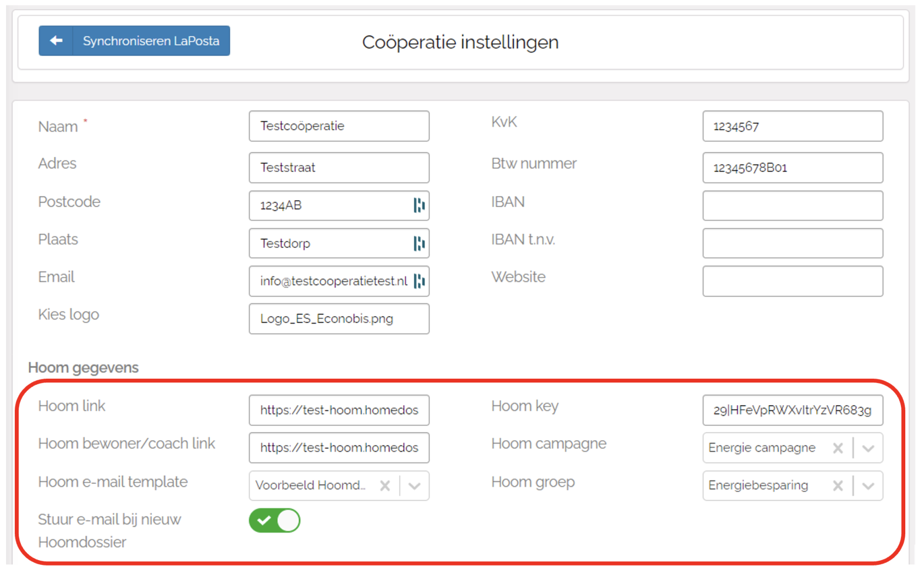Clear the Hoom campagne selection

[x=838, y=448]
